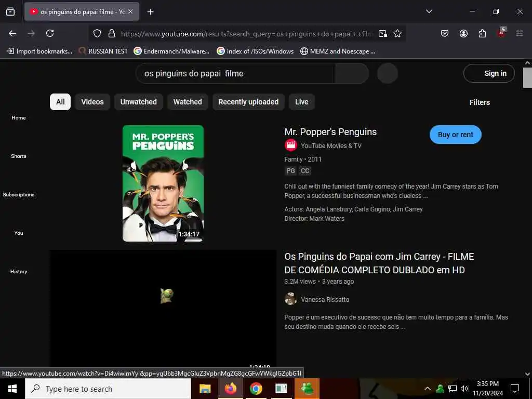
Task: Open Vanessa Rissatto channel name
Action: [x=325, y=300]
